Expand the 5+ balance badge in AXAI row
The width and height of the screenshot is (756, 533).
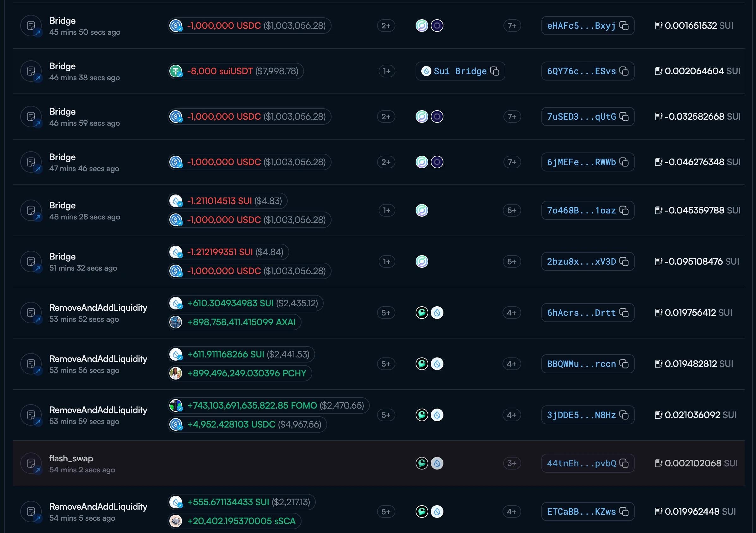[x=386, y=313]
